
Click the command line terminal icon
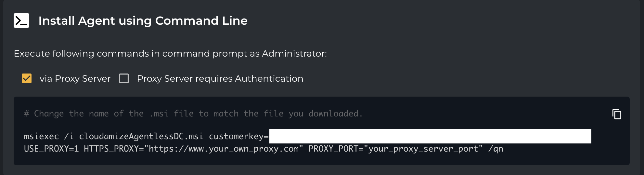click(x=21, y=20)
